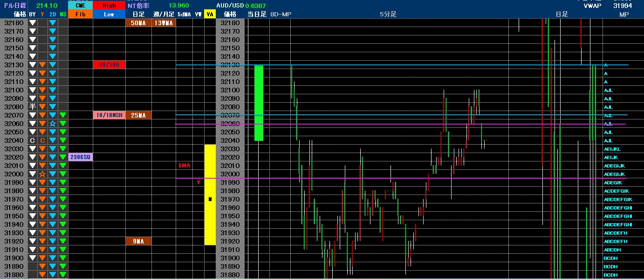
Task: Click the 半 marker in row 32080
Action: click(x=32, y=107)
